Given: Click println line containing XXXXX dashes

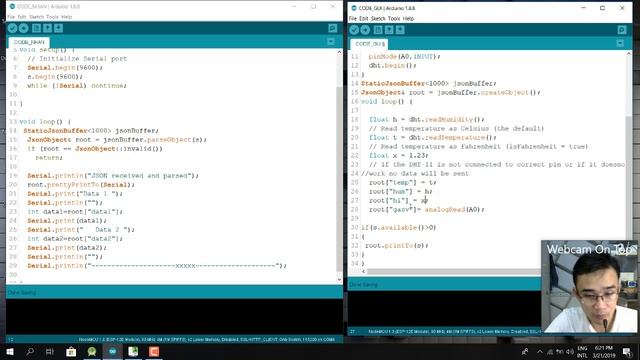Looking at the screenshot, I should tap(157, 266).
